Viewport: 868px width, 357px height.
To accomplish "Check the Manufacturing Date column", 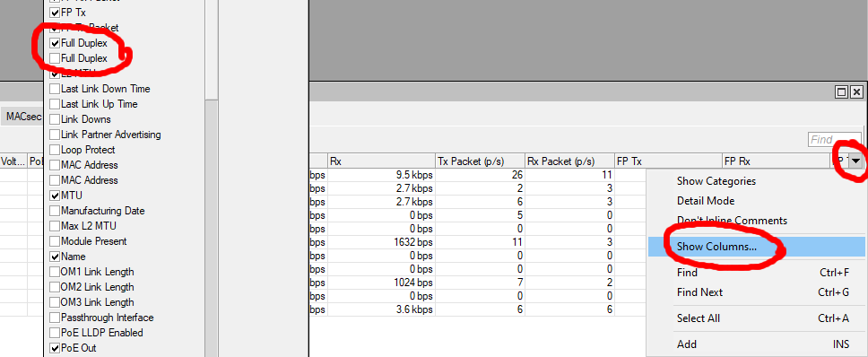I will click(54, 211).
